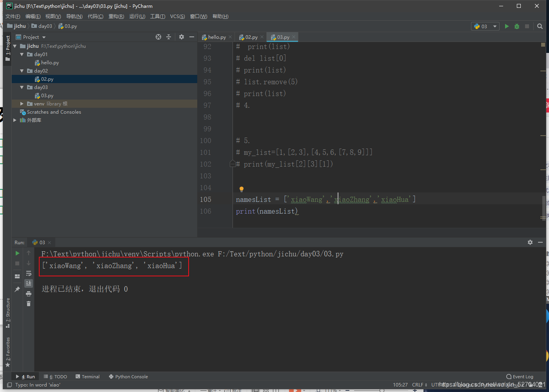Toggle the Structure side tab
The image size is (549, 392).
[7, 313]
